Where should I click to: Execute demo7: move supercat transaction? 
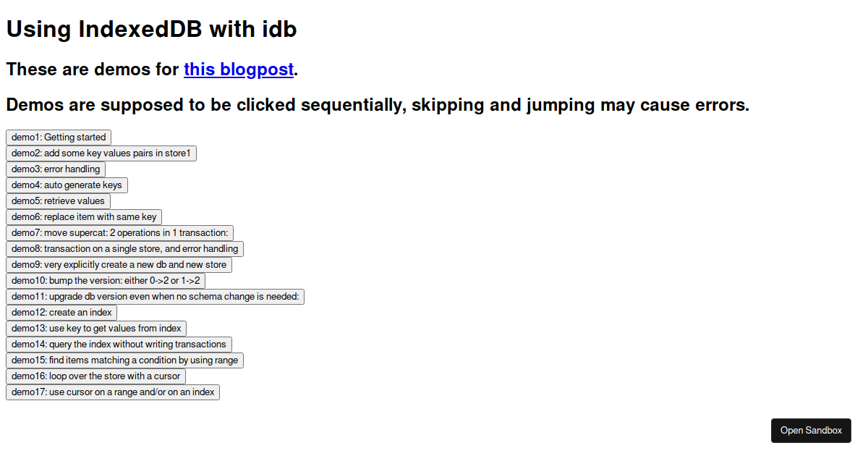coord(117,232)
